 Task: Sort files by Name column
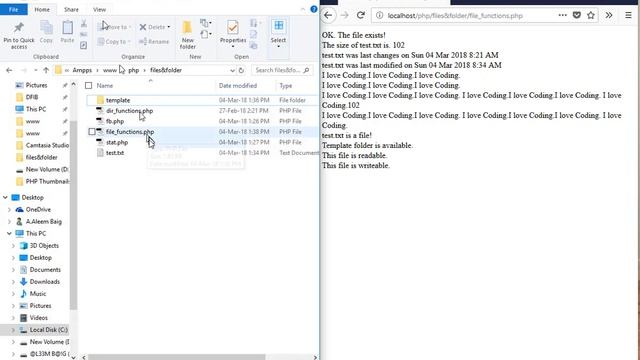(104, 86)
